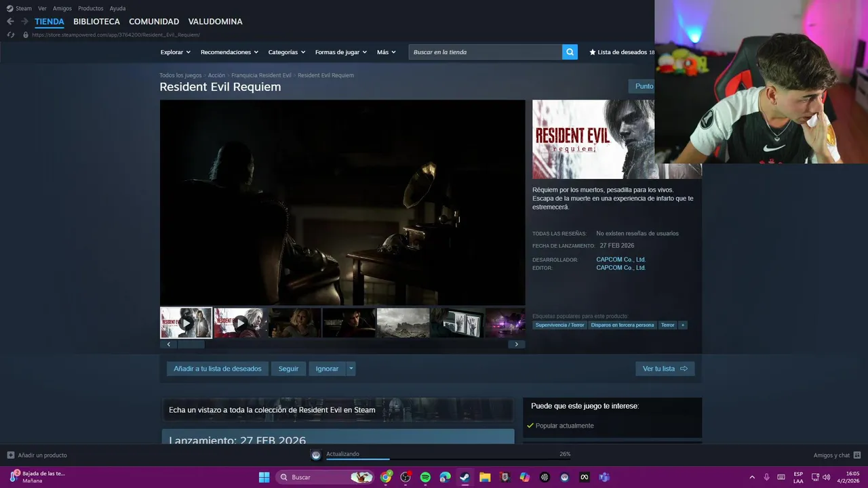Move the media strip to the previous thumbnails
The image size is (868, 488).
click(x=168, y=344)
